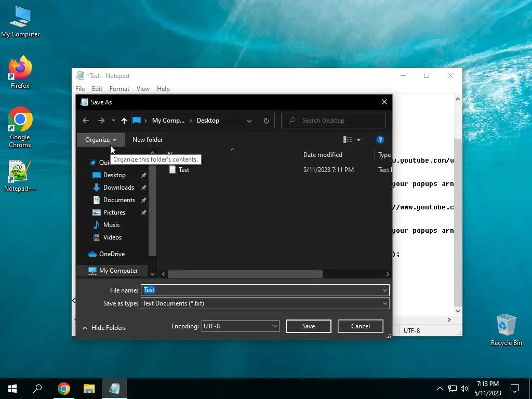Open more view options arrow
The height and width of the screenshot is (399, 532).
(358, 140)
